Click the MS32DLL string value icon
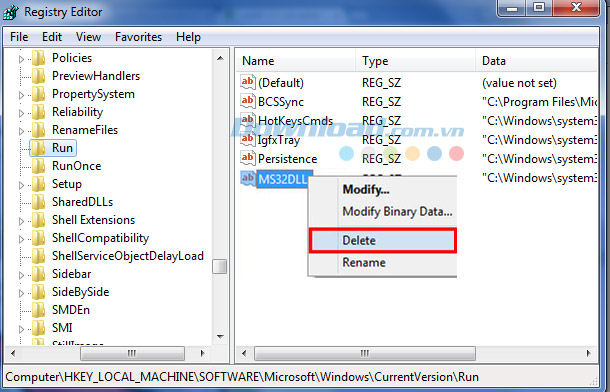Viewport: 610px width, 392px height. click(248, 178)
